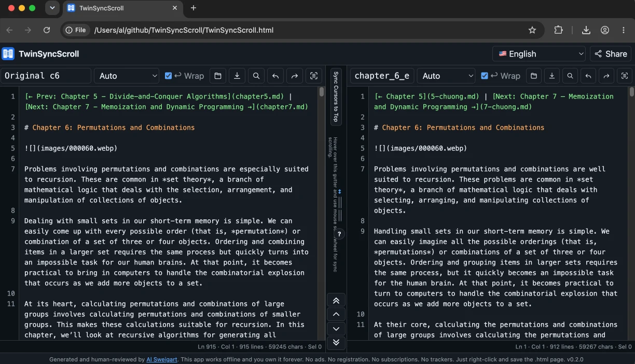Screen dimensions: 635x364
Task: Download the left pane document
Action: coord(237,76)
